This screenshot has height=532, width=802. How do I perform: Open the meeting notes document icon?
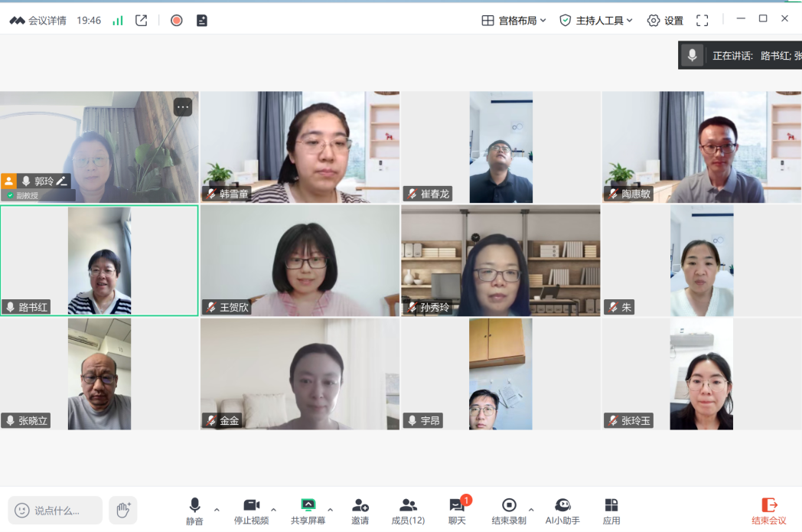202,21
